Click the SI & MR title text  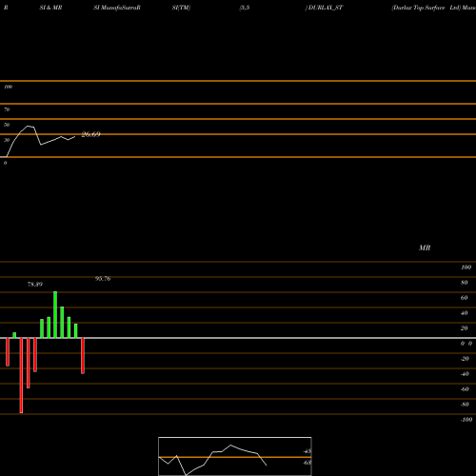pos(50,8)
